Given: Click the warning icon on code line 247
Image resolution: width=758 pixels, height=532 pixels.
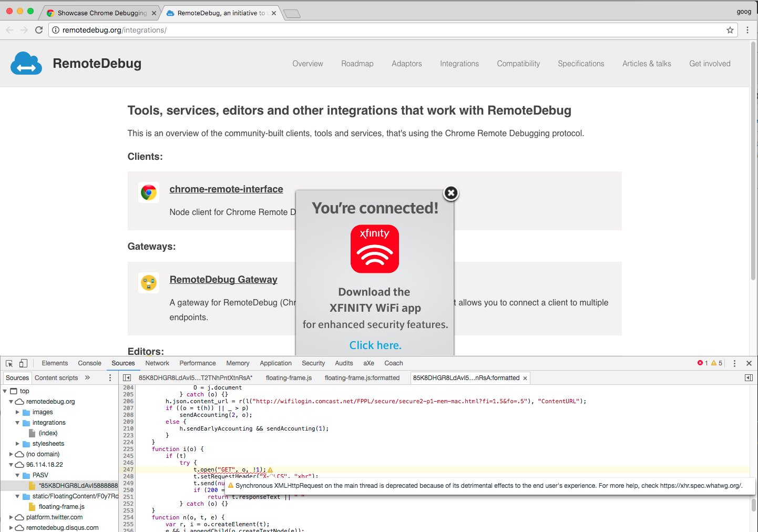Looking at the screenshot, I should click(270, 470).
